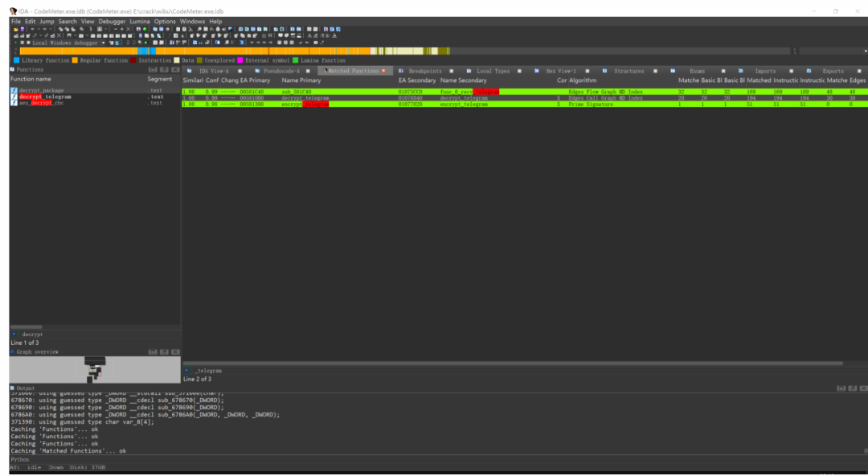Viewport: 868px width, 476px height.
Task: Click the navigate forward arrow icon
Action: tap(45, 30)
